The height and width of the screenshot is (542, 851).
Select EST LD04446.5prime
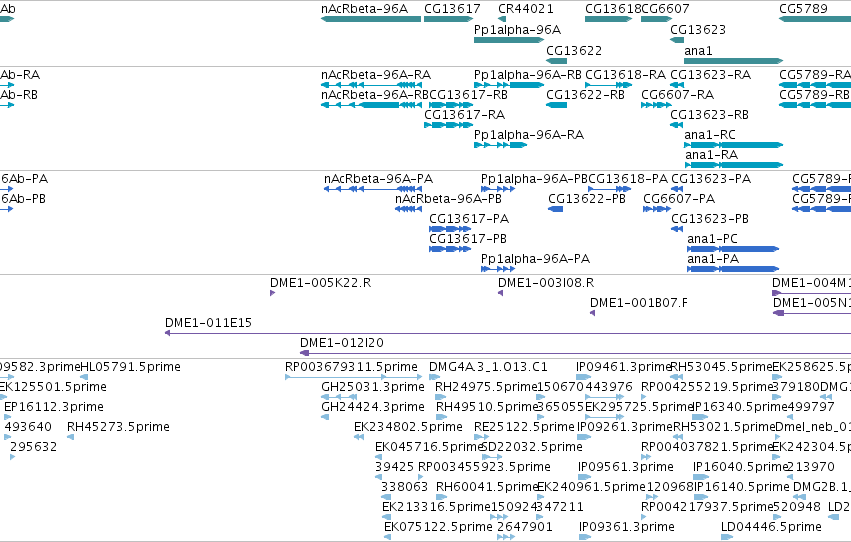[x=727, y=538]
